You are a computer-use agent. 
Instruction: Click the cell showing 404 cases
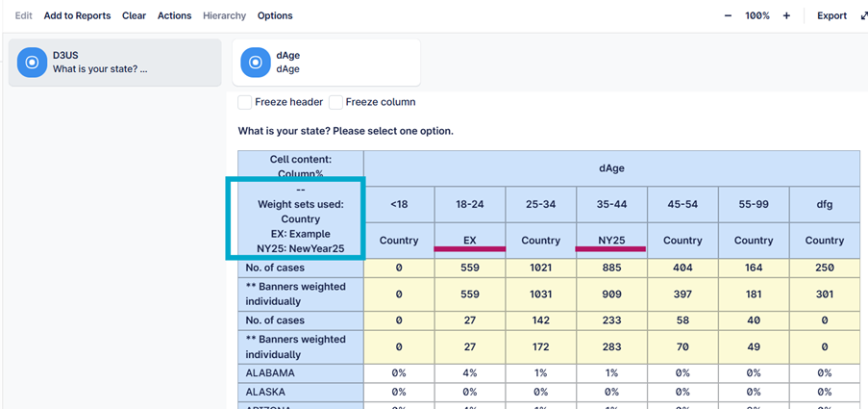tap(682, 268)
